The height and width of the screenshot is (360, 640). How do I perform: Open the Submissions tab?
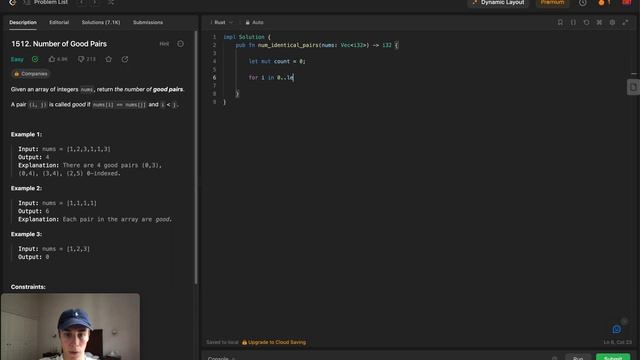click(148, 22)
